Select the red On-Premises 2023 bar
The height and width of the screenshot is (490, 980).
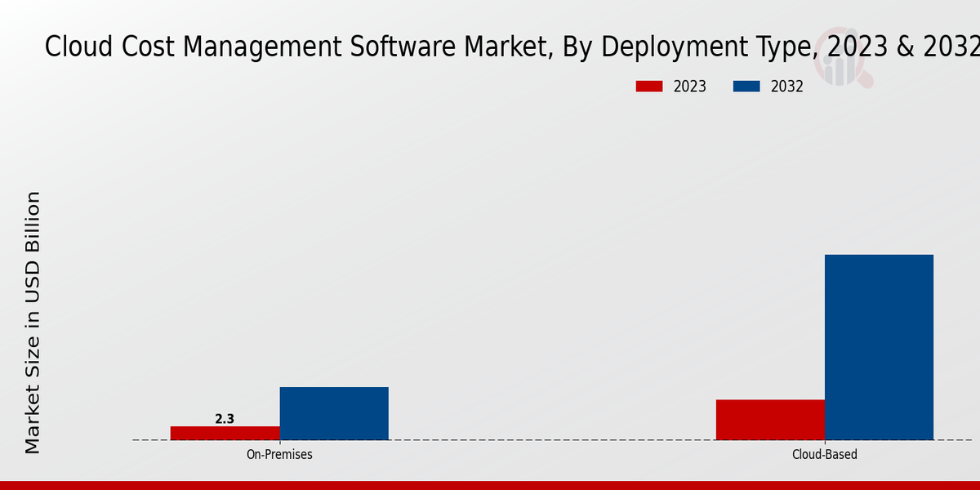[x=225, y=433]
